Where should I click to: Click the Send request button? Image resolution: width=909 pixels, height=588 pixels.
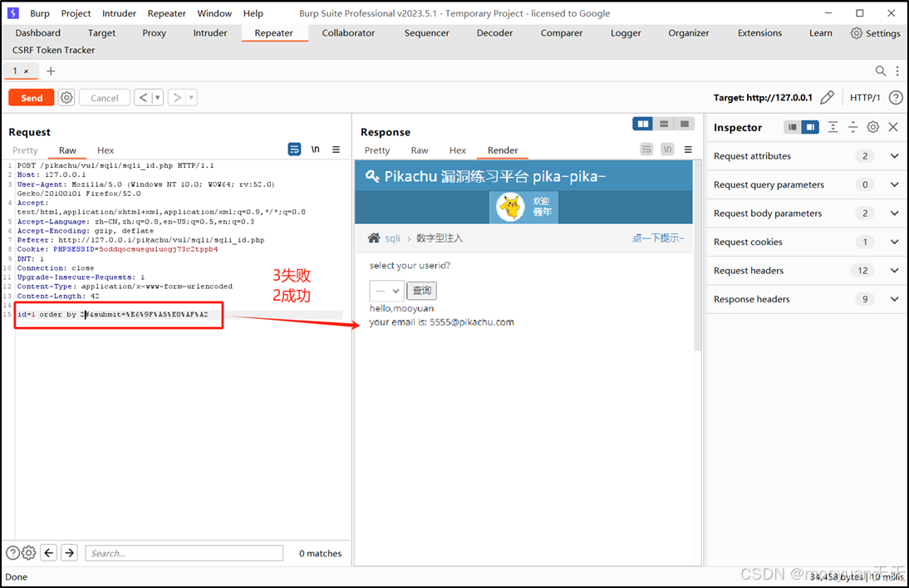[32, 98]
